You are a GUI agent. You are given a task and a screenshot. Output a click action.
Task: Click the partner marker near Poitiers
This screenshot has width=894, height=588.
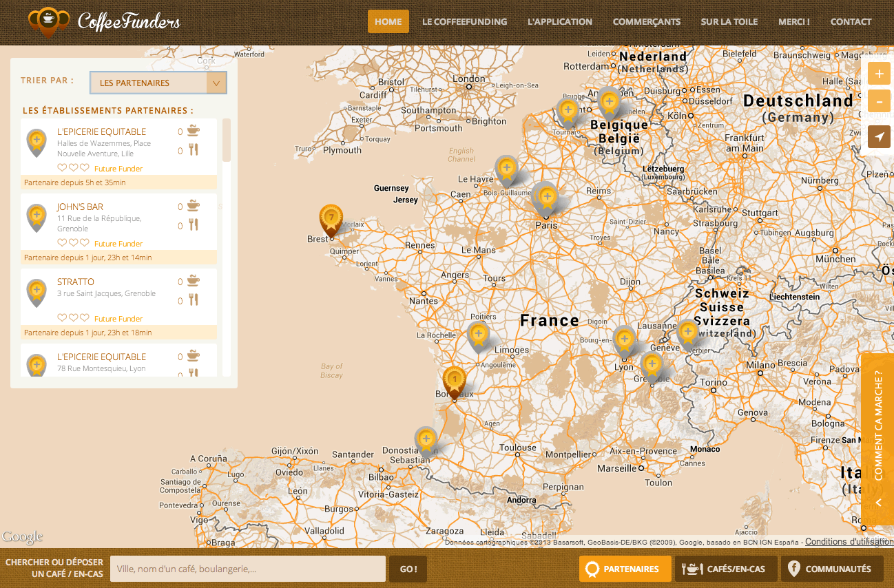click(479, 337)
